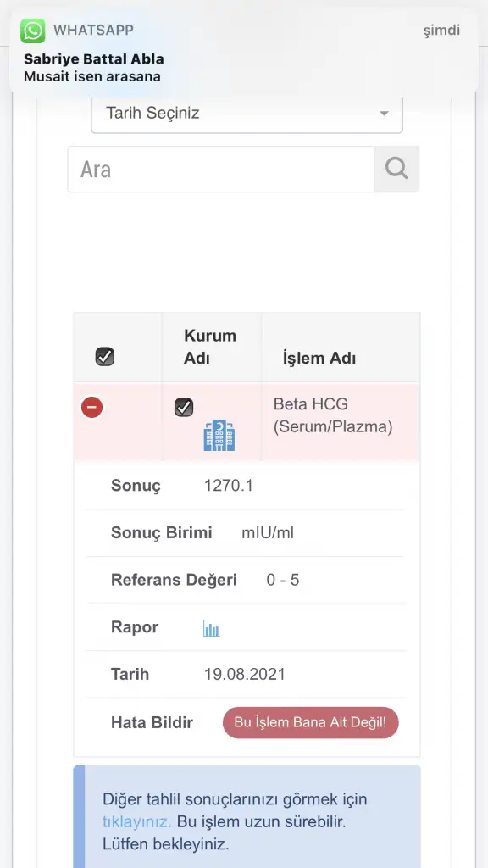The width and height of the screenshot is (488, 868).
Task: Click the magnifier search icon
Action: [396, 169]
